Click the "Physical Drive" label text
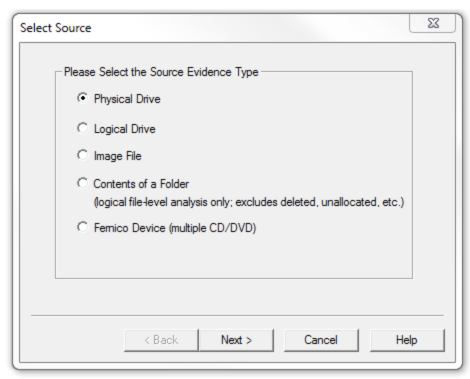Image resolution: width=470 pixels, height=379 pixels. [x=127, y=99]
